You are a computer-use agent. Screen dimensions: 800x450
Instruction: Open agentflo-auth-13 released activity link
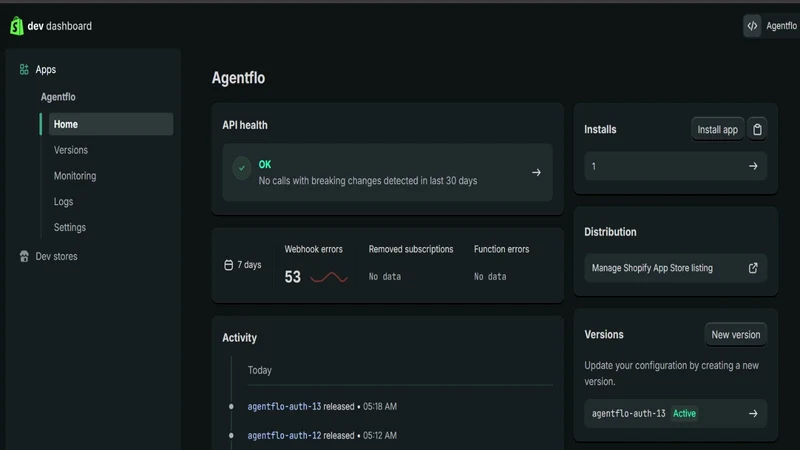coord(284,407)
